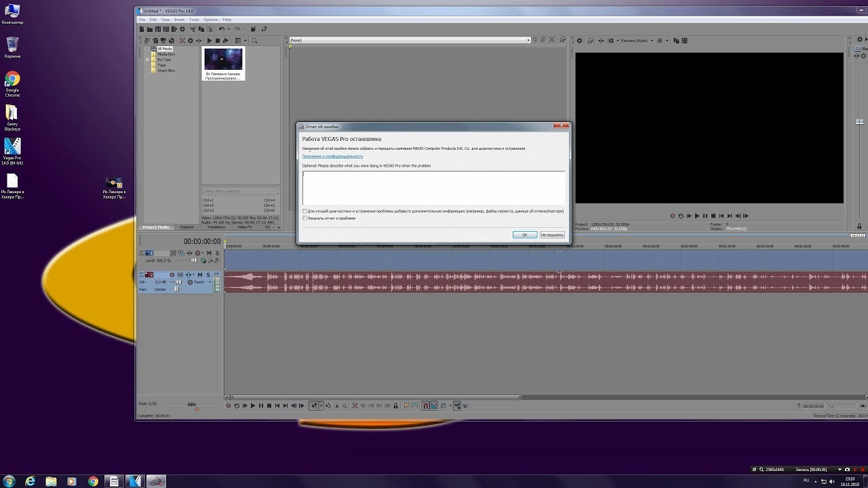Image resolution: width=868 pixels, height=488 pixels.
Task: Open Google Chrome desktop shortcut
Action: [12, 85]
